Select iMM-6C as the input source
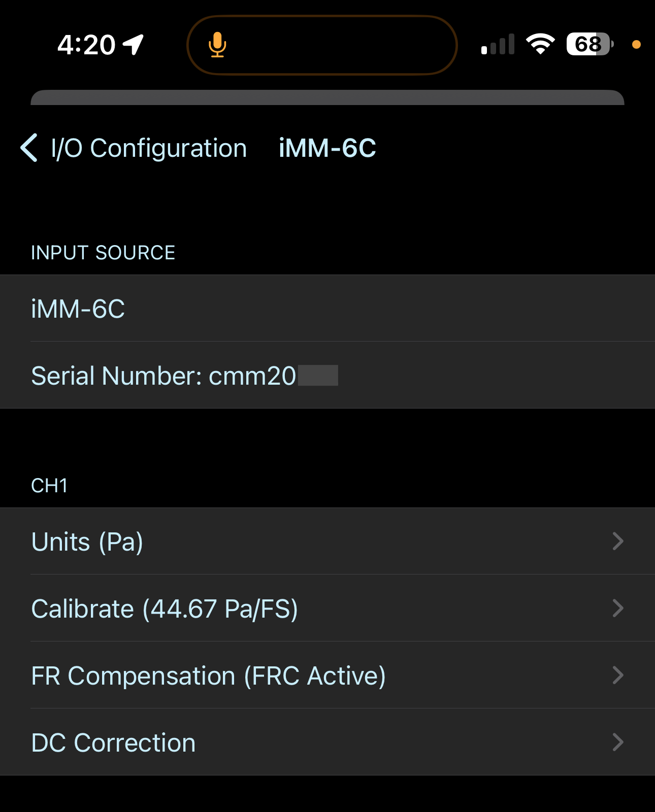Screen dimensions: 655x812 point(327,308)
